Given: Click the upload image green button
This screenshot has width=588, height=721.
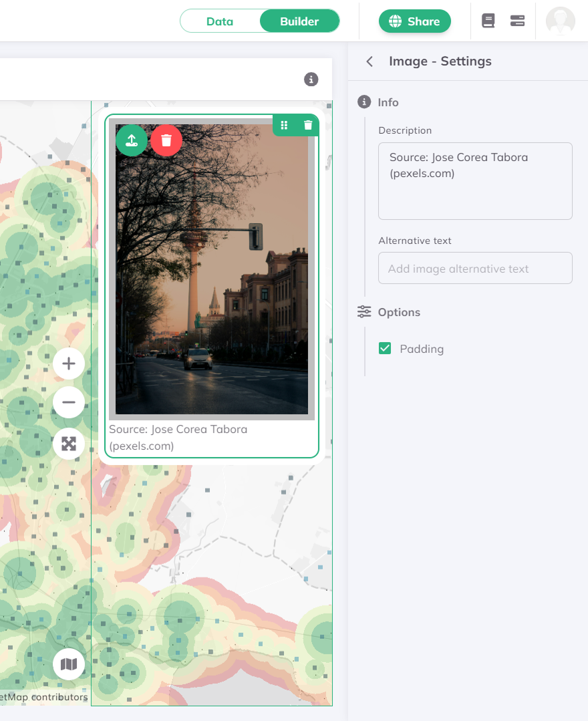Looking at the screenshot, I should coord(132,140).
